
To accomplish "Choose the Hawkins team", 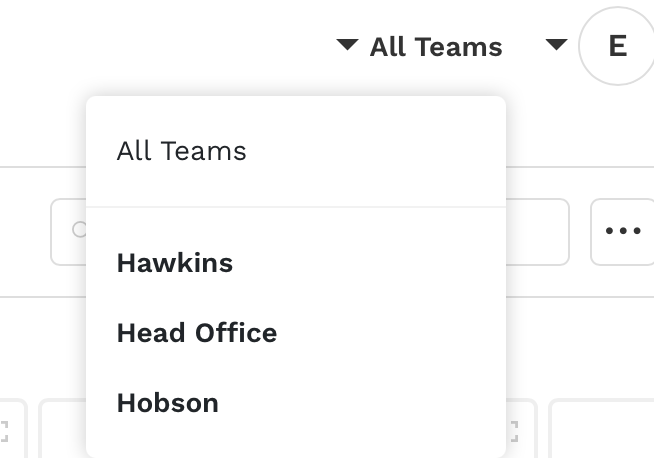I will point(175,263).
